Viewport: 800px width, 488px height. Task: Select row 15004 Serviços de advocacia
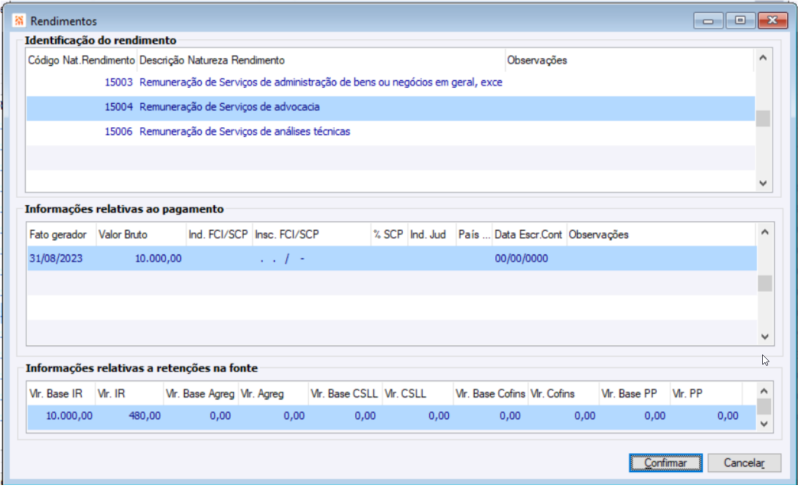(x=391, y=107)
